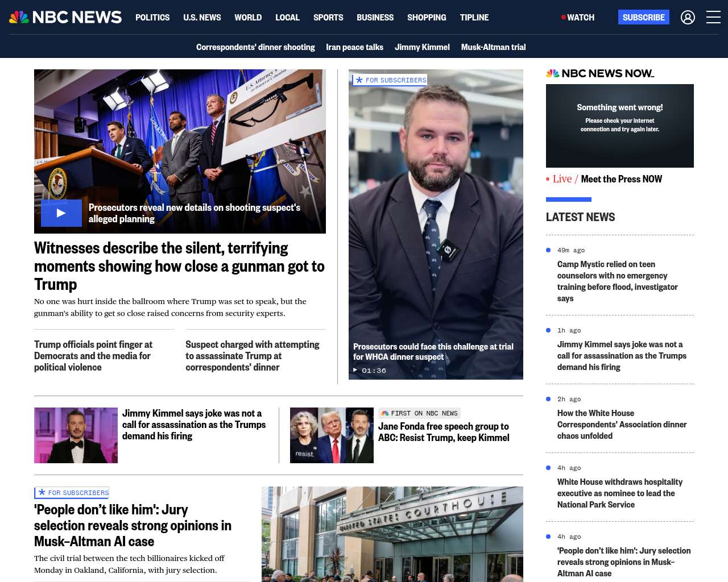Go to the Tipline page
Screen dimensions: 728x582
(x=474, y=18)
